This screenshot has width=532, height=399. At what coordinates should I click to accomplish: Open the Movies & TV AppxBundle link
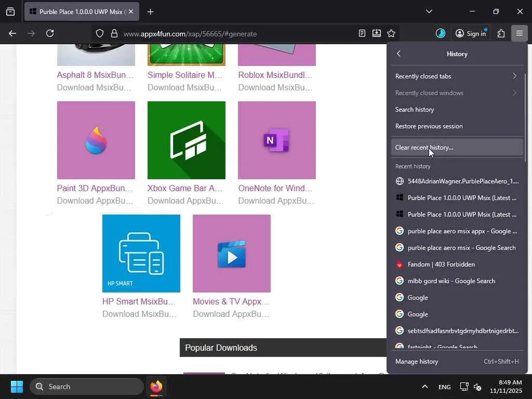click(231, 302)
